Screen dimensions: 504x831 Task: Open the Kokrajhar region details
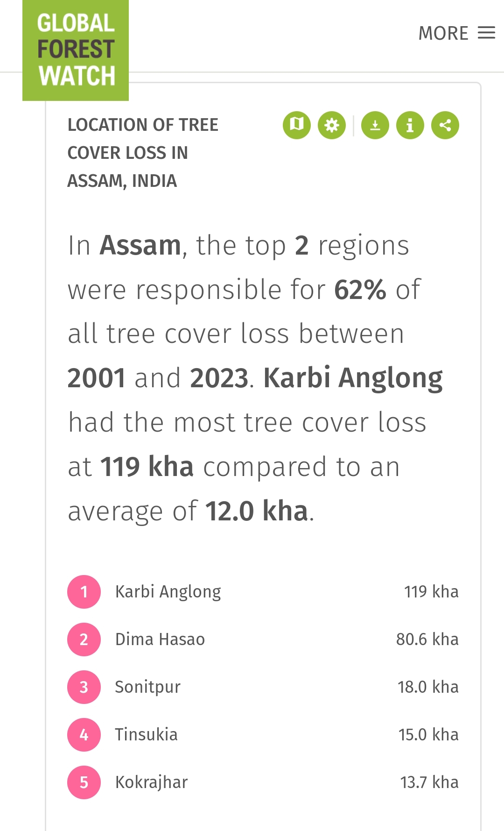pos(151,782)
